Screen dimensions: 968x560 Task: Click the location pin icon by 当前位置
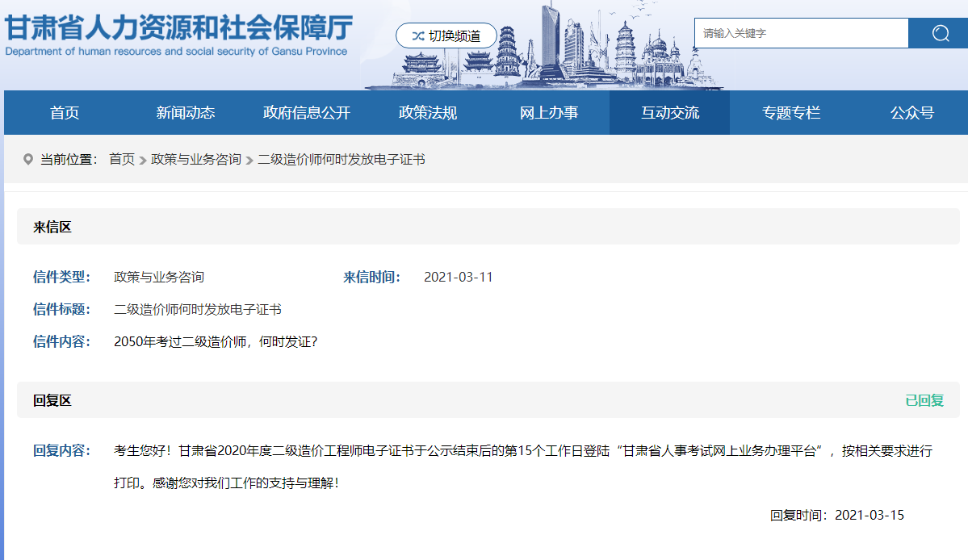click(x=28, y=160)
